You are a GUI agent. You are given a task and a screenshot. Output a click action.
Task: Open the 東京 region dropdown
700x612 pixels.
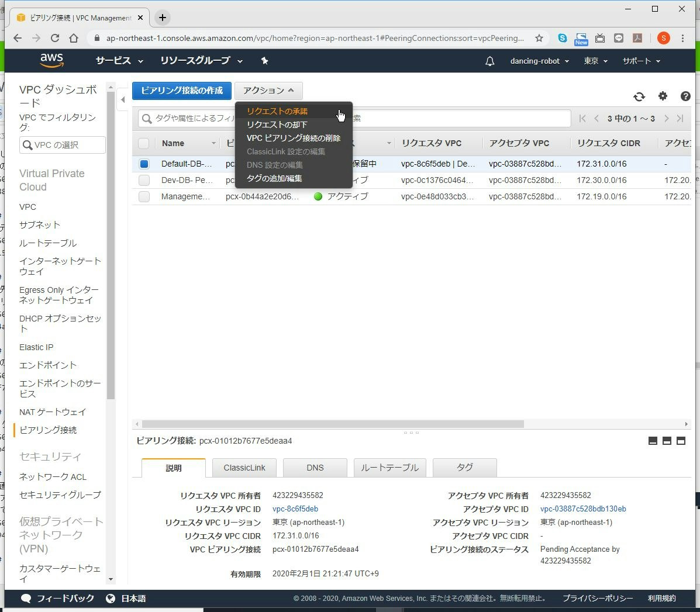tap(595, 61)
